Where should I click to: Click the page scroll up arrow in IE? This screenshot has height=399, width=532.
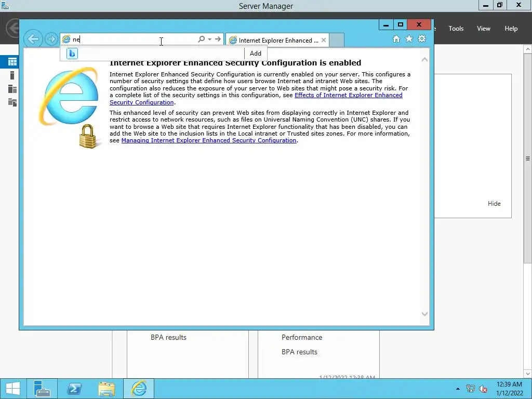424,60
